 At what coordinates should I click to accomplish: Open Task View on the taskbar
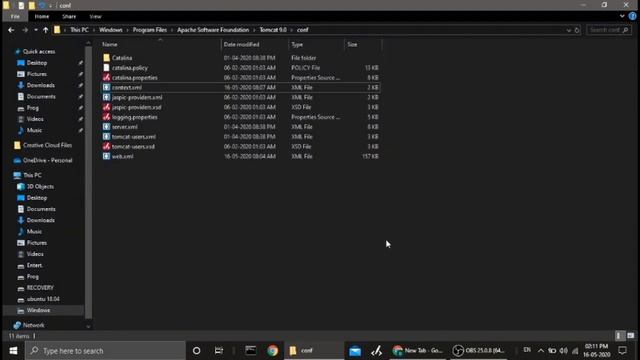(x=219, y=351)
